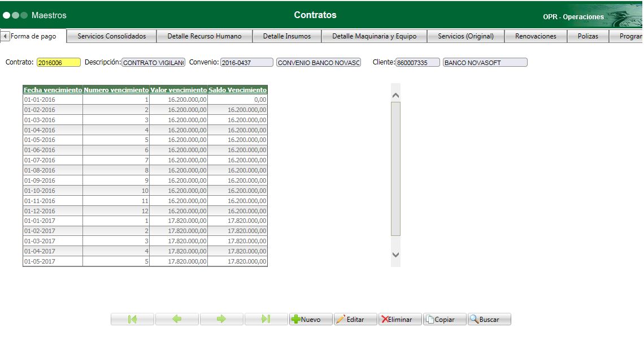Switch to Polizas tab

[588, 36]
